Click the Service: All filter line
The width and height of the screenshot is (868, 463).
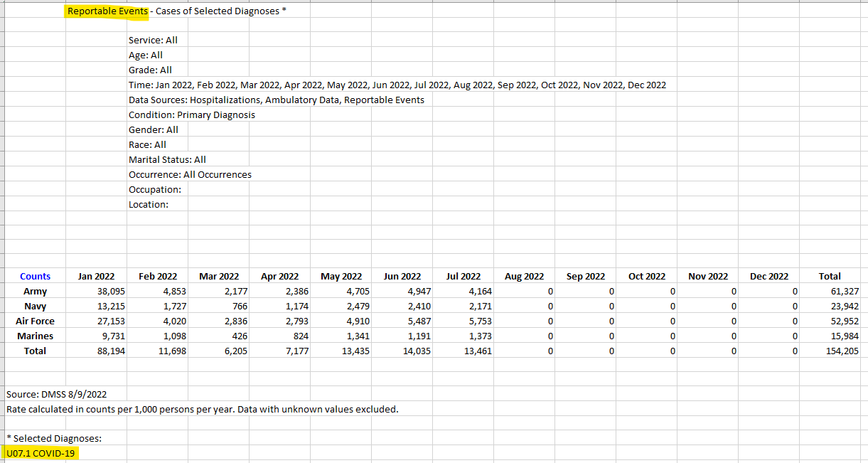[x=153, y=40]
